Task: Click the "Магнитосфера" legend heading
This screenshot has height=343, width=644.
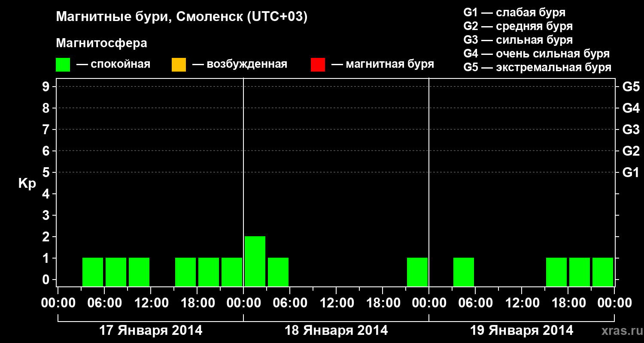Action: [102, 43]
